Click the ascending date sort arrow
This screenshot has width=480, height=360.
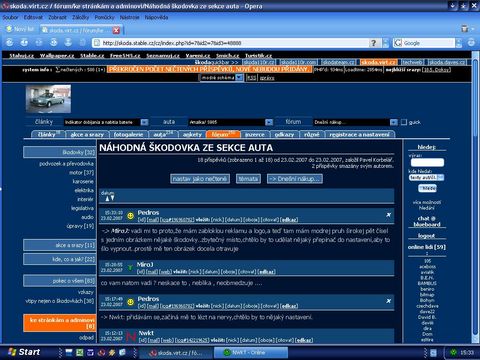107,199
